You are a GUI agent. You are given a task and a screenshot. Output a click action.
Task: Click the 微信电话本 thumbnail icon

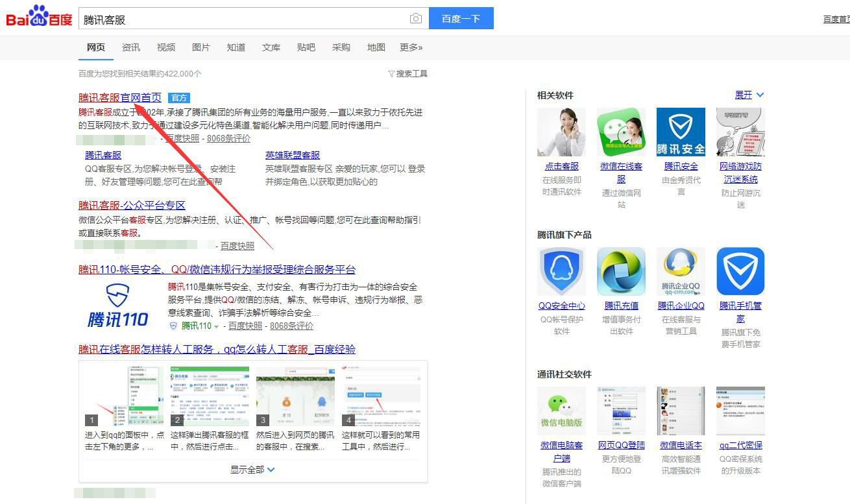pyautogui.click(x=681, y=411)
